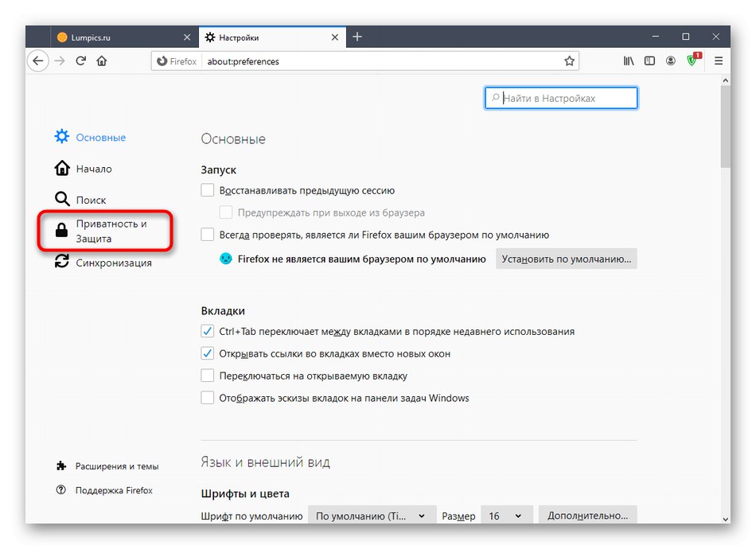This screenshot has width=756, height=549.
Task: Click Установить по умолчанию button
Action: point(566,259)
